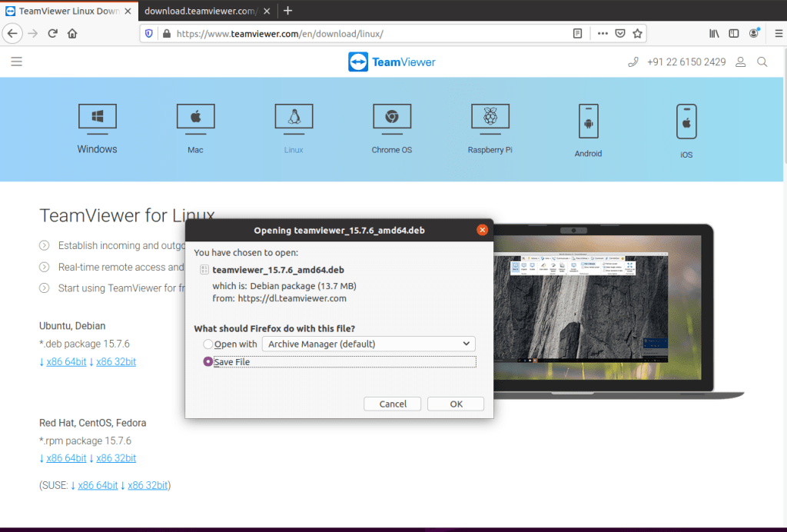Viewport: 787px width, 532px height.
Task: Switch to TeamViewer Linux Download tab
Action: [x=68, y=11]
